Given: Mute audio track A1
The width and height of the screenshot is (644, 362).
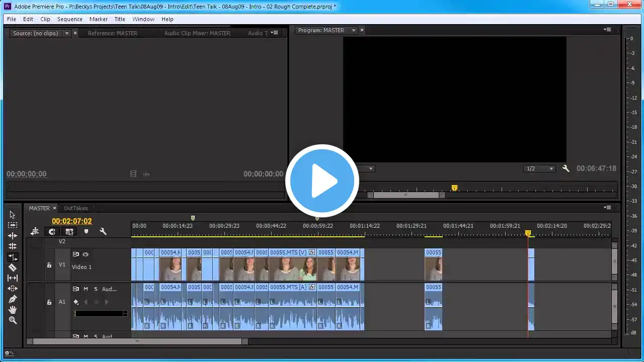Looking at the screenshot, I should tap(86, 289).
